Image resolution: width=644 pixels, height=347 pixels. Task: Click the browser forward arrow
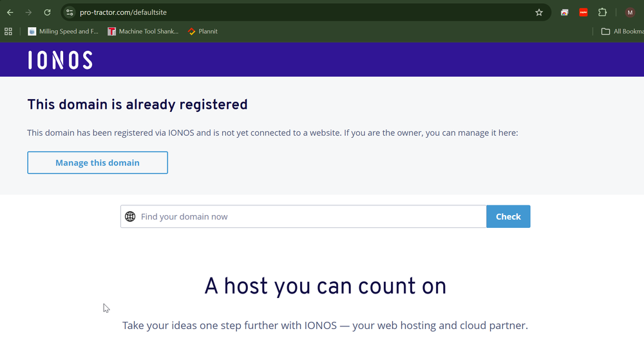(x=28, y=12)
